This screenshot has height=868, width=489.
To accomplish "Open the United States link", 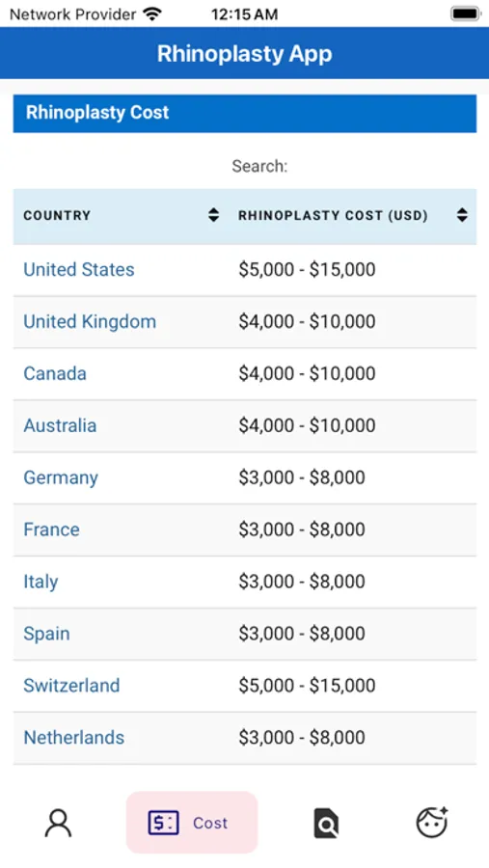I will 79,270.
